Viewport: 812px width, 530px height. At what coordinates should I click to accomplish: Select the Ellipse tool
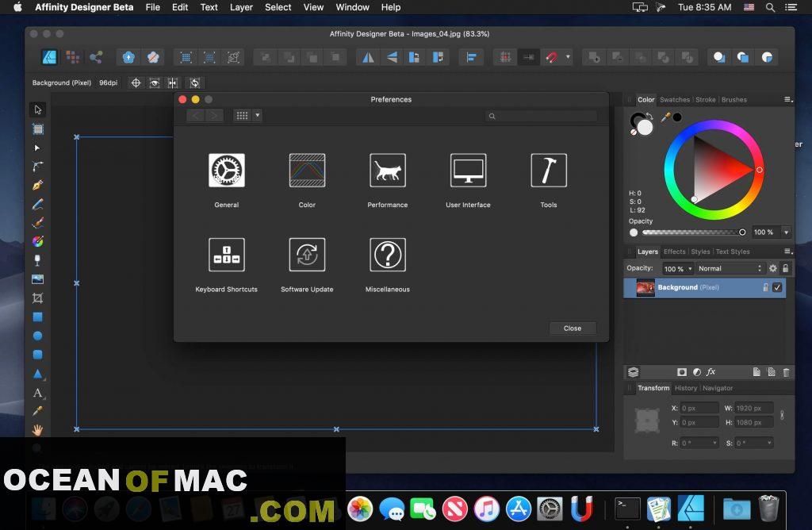coord(37,336)
